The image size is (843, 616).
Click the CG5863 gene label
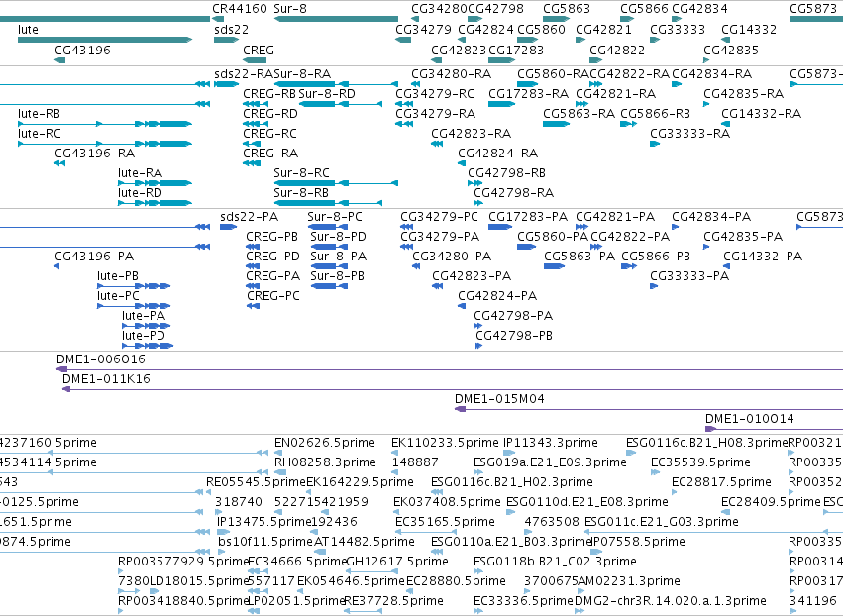(x=566, y=9)
